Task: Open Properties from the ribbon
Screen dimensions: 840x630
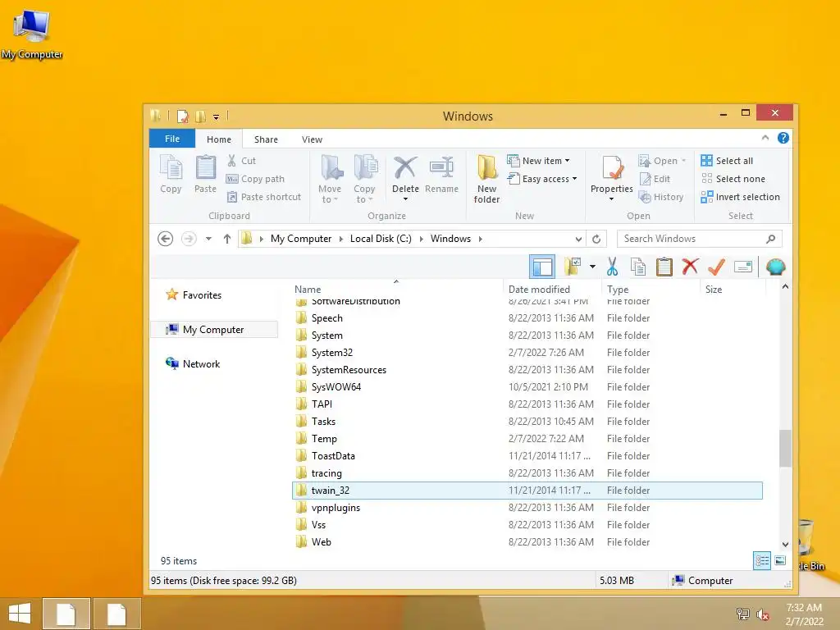Action: point(611,174)
